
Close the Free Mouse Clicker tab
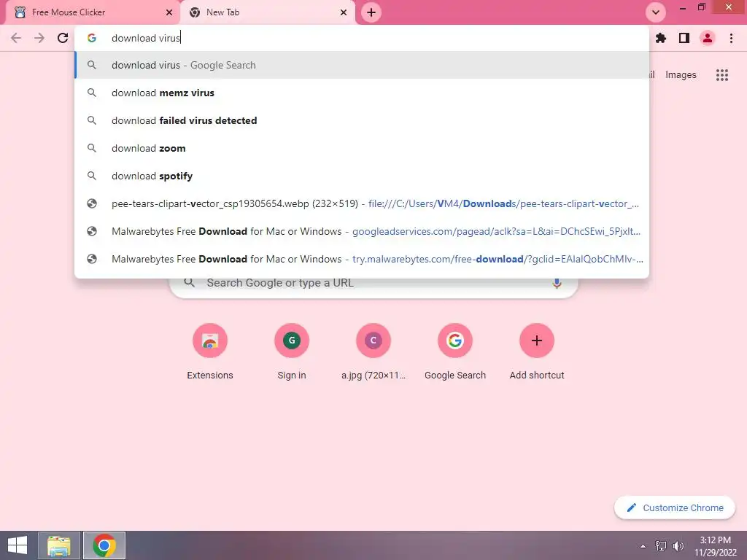pos(169,12)
